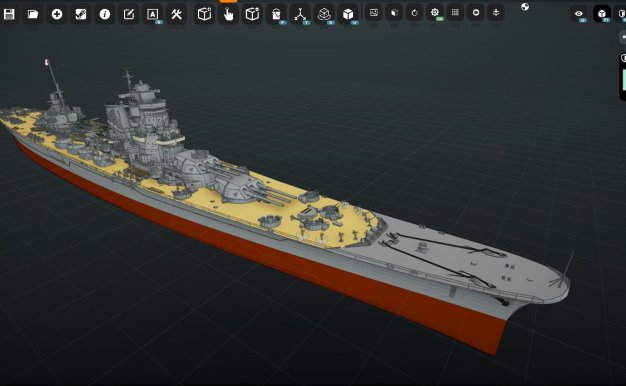Click the save floppy disk icon
The image size is (626, 386).
(9, 14)
